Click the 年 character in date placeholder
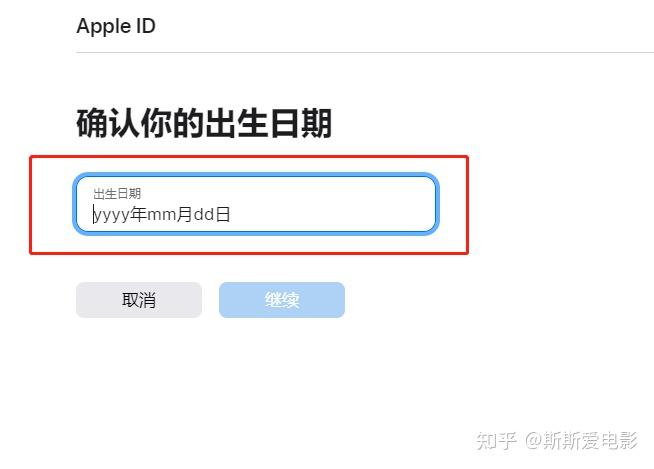Image resolution: width=654 pixels, height=469 pixels. click(x=138, y=214)
